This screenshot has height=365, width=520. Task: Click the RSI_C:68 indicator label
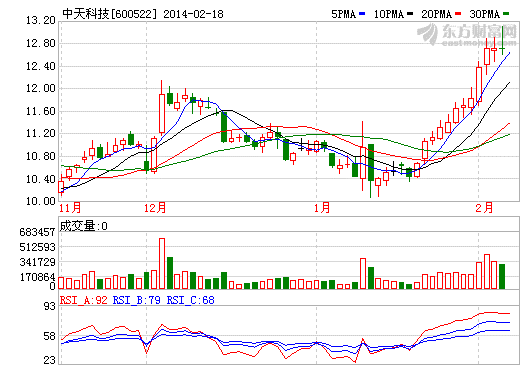point(191,300)
